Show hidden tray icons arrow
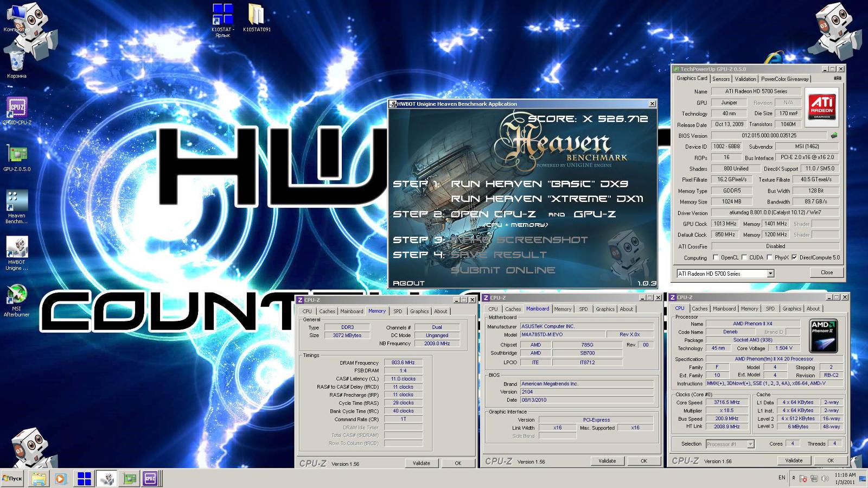 pos(794,478)
